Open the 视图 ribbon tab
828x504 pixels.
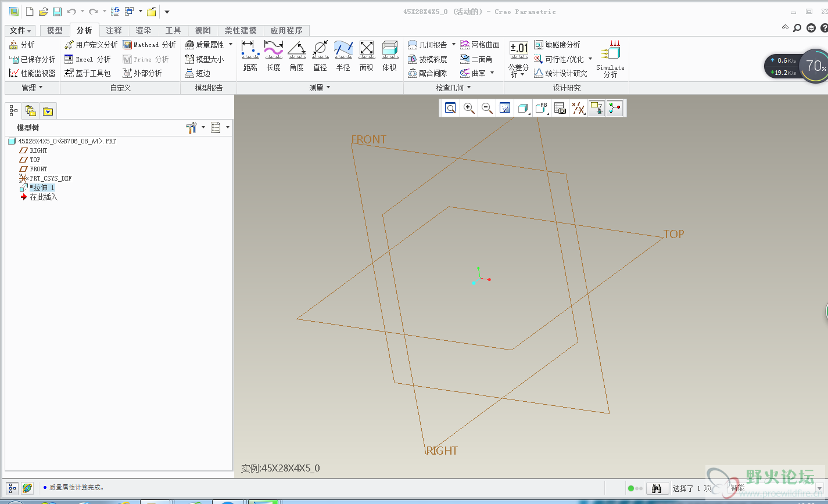pos(203,30)
